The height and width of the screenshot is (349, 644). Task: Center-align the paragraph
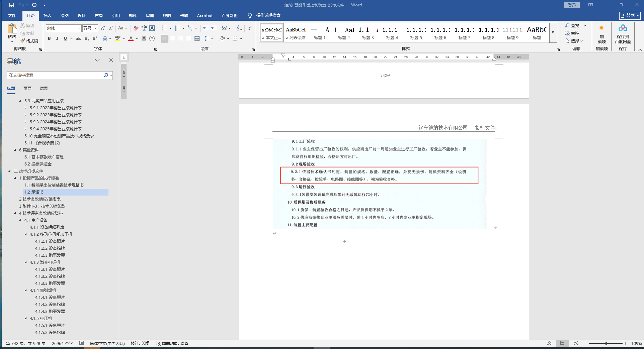click(x=173, y=38)
